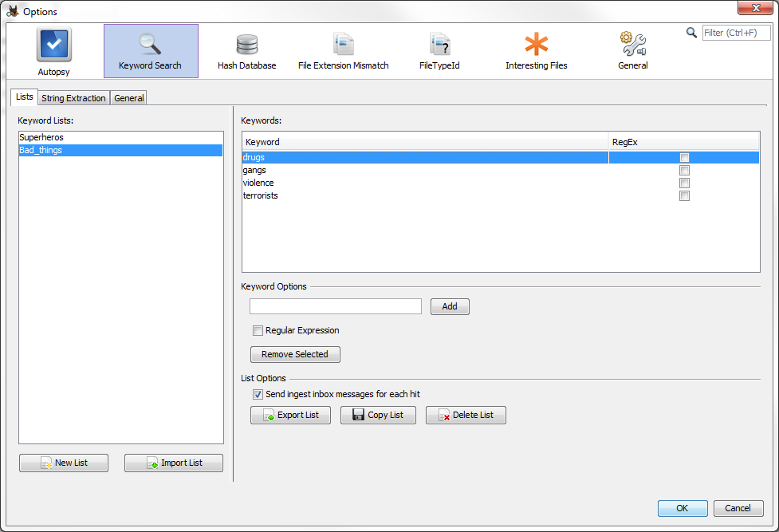This screenshot has width=779, height=532.
Task: Click the Copy List button
Action: coord(378,416)
